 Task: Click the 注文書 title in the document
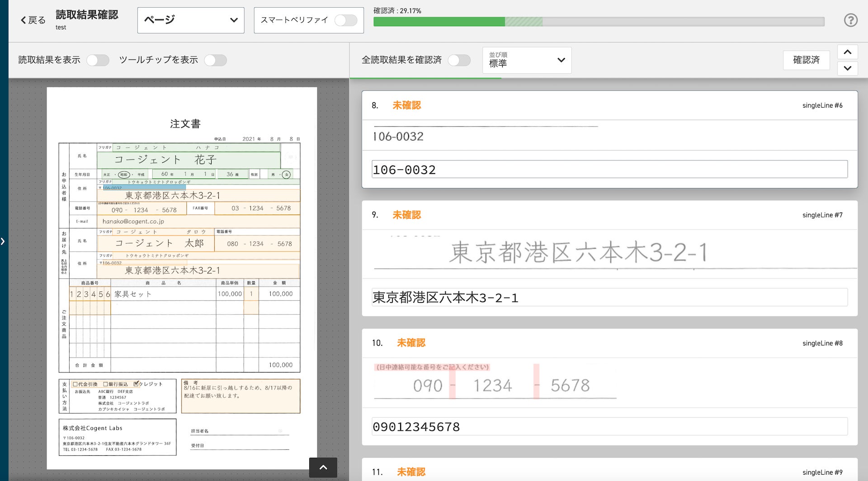click(x=185, y=124)
